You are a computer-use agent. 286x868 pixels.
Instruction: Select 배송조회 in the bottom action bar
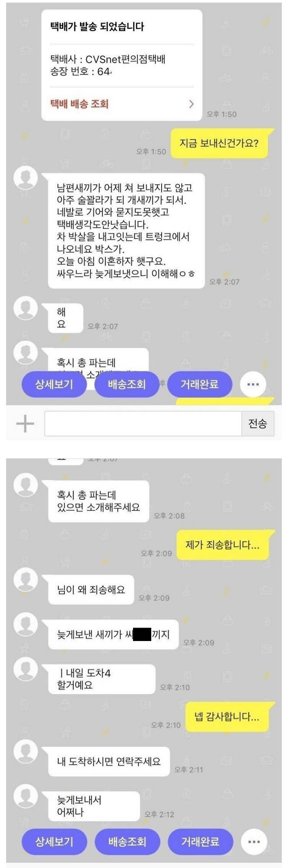coord(127,842)
